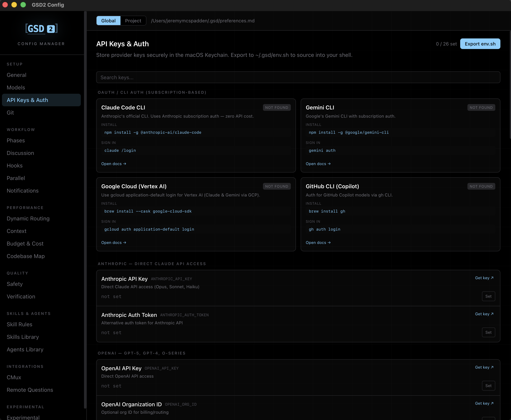Open the Models settings section

[x=16, y=87]
